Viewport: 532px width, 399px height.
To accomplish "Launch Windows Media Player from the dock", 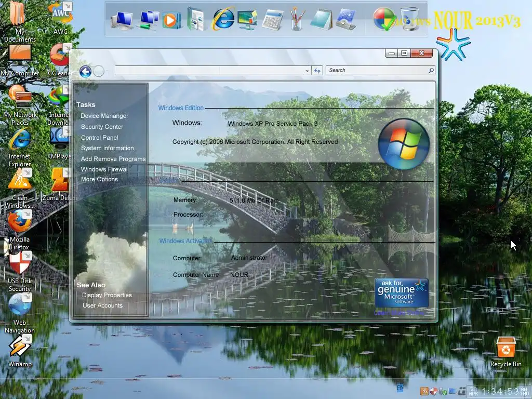I will pos(171,20).
